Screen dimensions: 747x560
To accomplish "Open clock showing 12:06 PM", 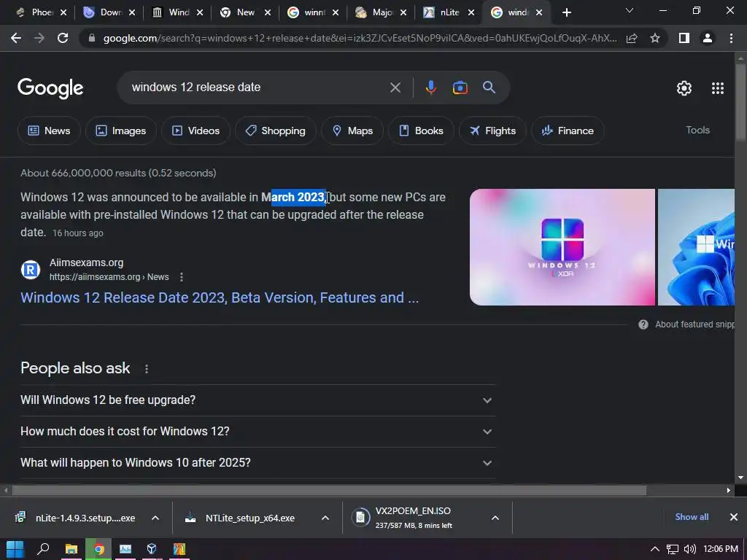I will 720,549.
